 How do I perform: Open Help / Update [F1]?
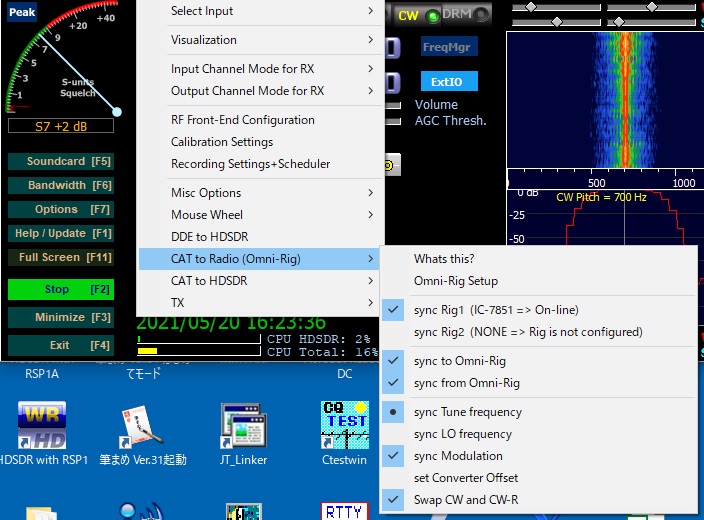click(61, 234)
